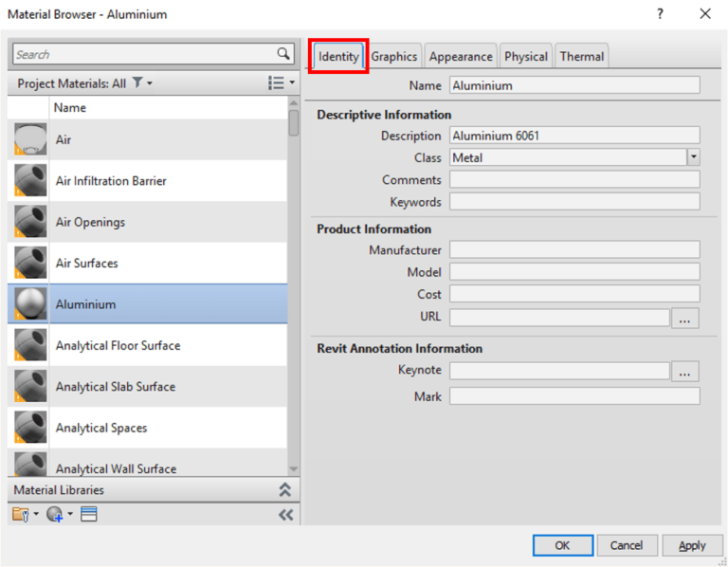Viewport: 728px width, 567px height.
Task: Click the create new material icon
Action: (x=55, y=514)
